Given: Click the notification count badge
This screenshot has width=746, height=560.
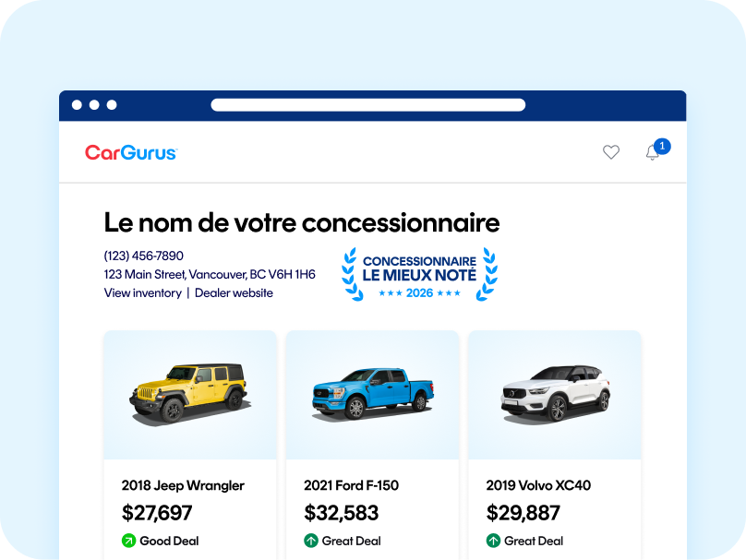Looking at the screenshot, I should [x=662, y=147].
